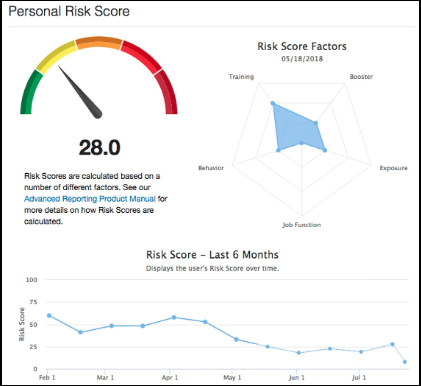The image size is (421, 386).
Task: Click the Risk Score Factors chart title
Action: pos(302,46)
